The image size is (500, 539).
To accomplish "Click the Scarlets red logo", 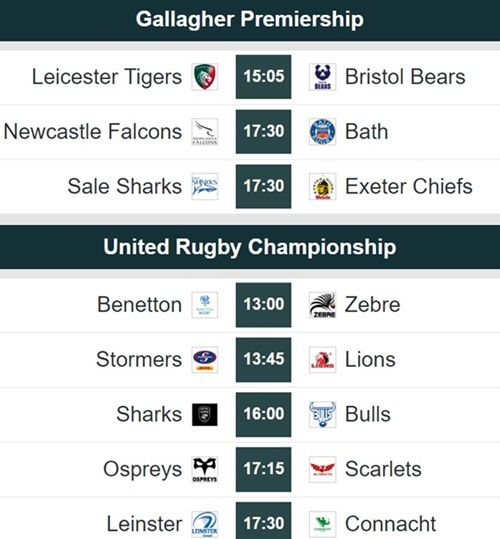I will [322, 469].
